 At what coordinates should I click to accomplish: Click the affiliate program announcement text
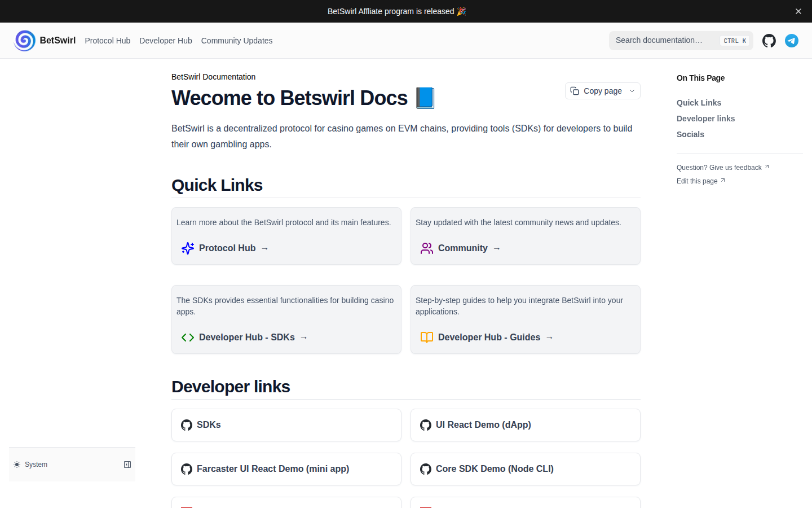point(397,11)
